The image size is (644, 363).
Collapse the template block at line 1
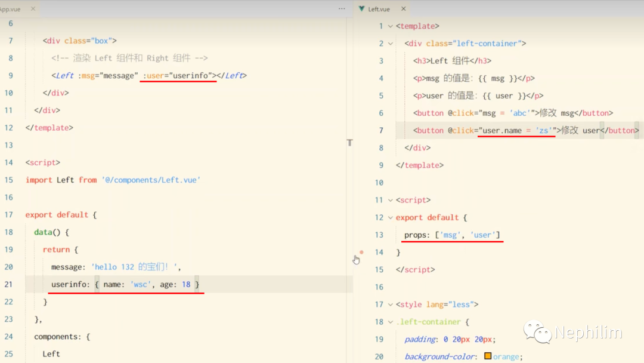click(391, 26)
